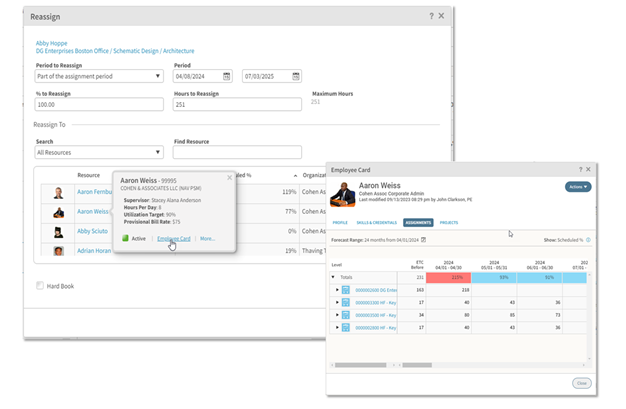Switch to the Profile tab
The image size is (626, 409).
340,222
